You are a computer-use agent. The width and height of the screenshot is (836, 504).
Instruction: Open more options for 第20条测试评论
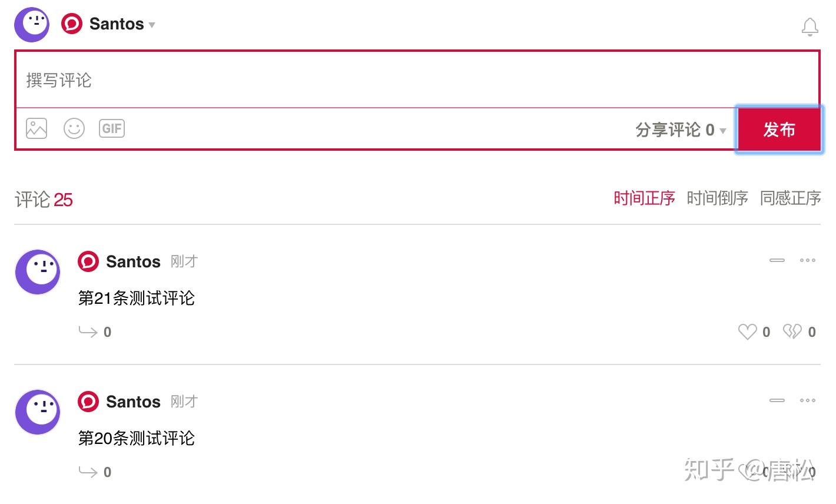click(x=808, y=400)
